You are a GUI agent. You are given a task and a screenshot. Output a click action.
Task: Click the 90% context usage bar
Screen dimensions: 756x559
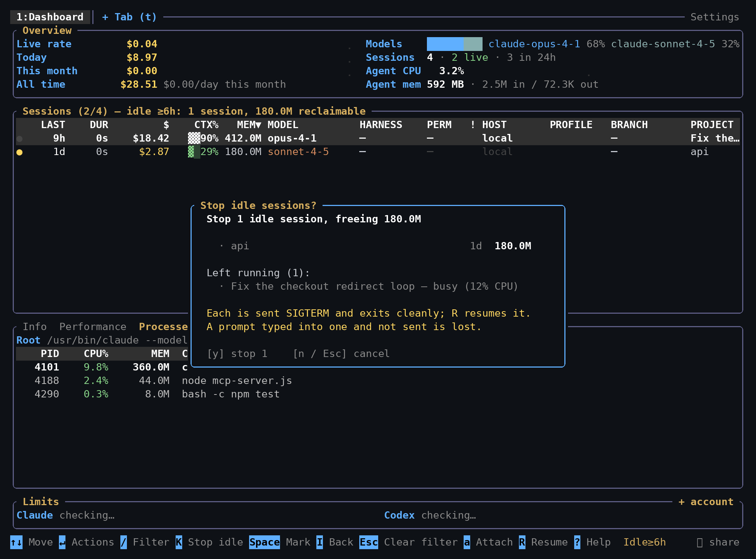click(194, 138)
